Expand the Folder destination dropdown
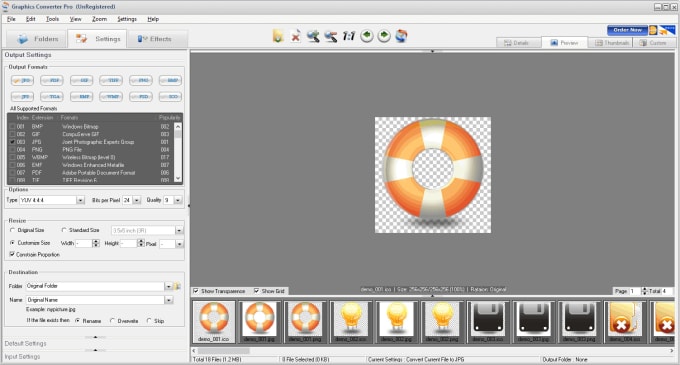The image size is (680, 365). pyautogui.click(x=168, y=286)
